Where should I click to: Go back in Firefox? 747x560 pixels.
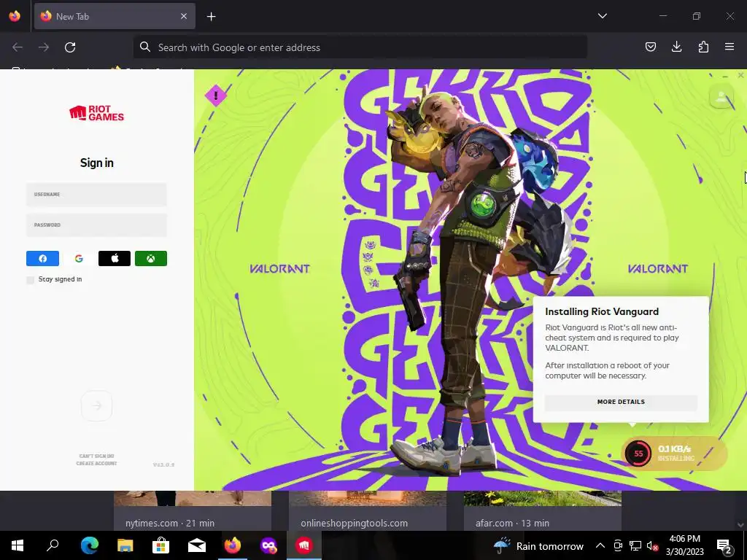pyautogui.click(x=18, y=47)
